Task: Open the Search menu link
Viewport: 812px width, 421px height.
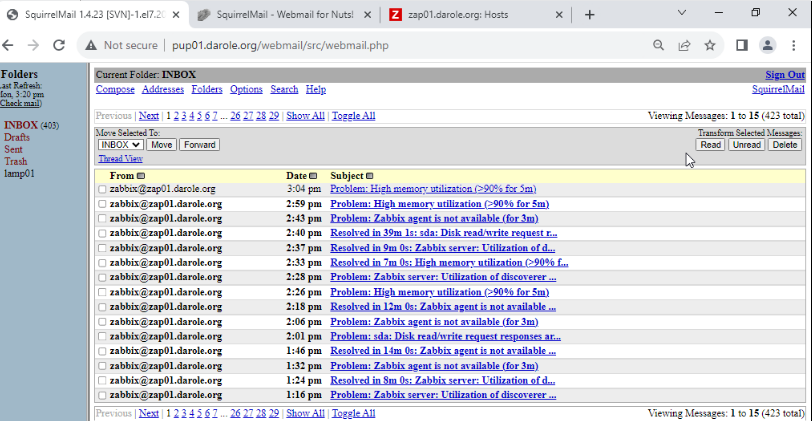Action: click(x=284, y=89)
